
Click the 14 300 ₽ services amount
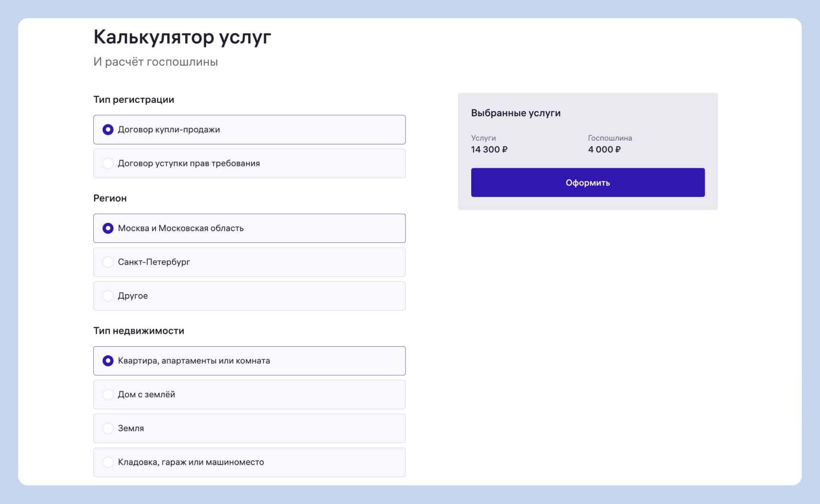(x=489, y=150)
